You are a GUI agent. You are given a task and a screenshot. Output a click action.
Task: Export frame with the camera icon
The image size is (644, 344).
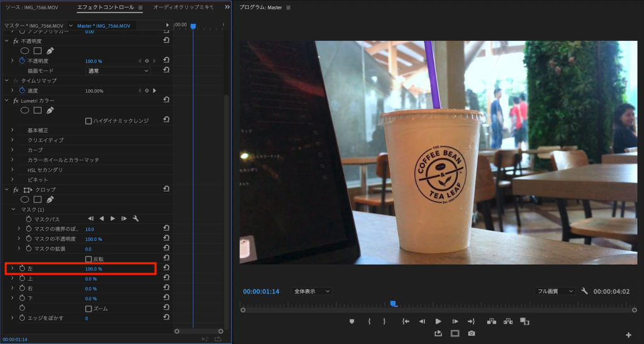coord(471,333)
